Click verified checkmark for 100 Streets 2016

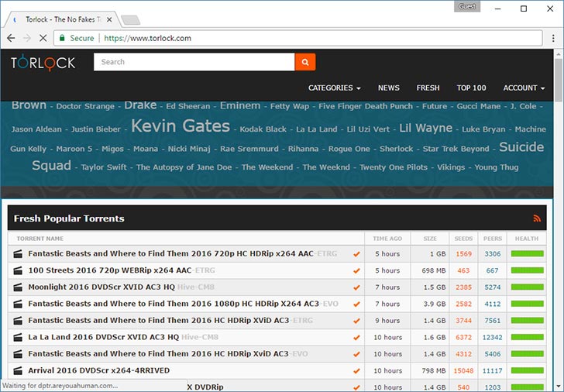(x=356, y=271)
